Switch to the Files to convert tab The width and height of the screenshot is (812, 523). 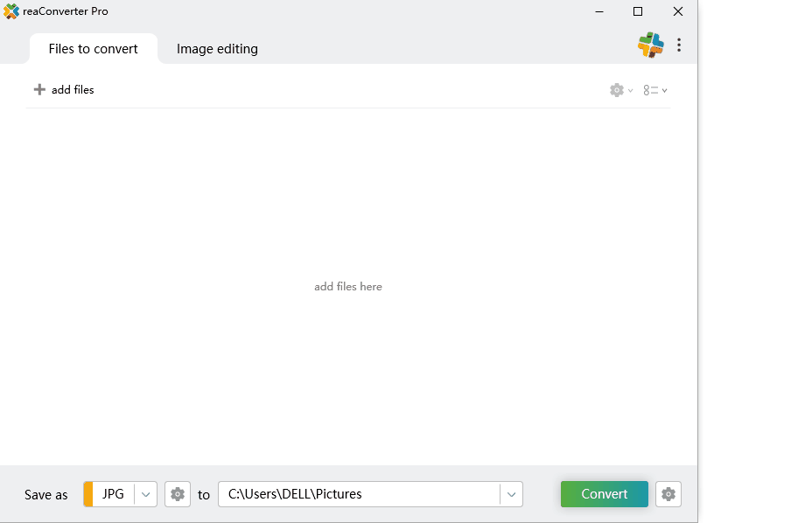tap(93, 49)
